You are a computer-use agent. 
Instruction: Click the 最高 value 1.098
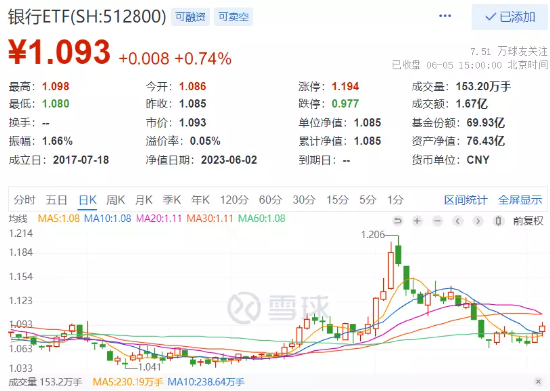[x=56, y=86]
